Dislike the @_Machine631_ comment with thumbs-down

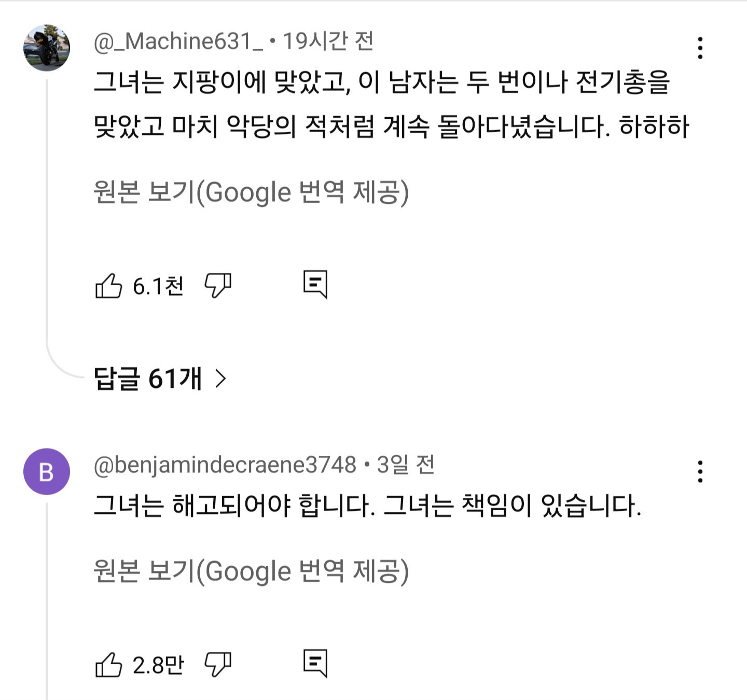coord(218,286)
